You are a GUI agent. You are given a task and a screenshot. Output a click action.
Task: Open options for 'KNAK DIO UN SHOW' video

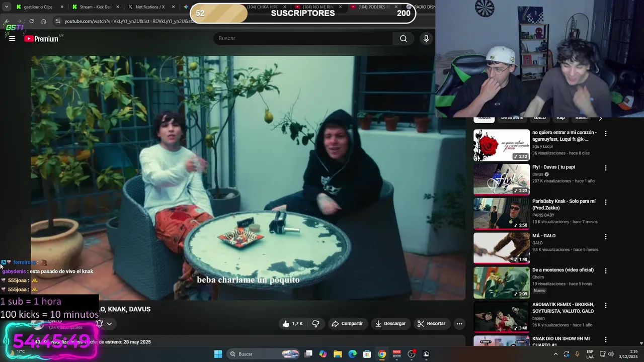coord(606,339)
